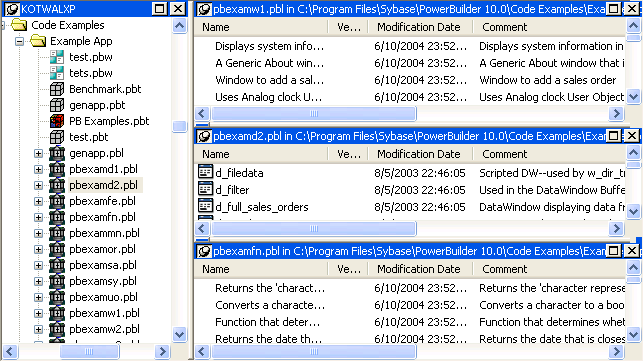The image size is (643, 362).
Task: Sort pbexamfn.pbl list by Ve... column
Action: pyautogui.click(x=348, y=269)
